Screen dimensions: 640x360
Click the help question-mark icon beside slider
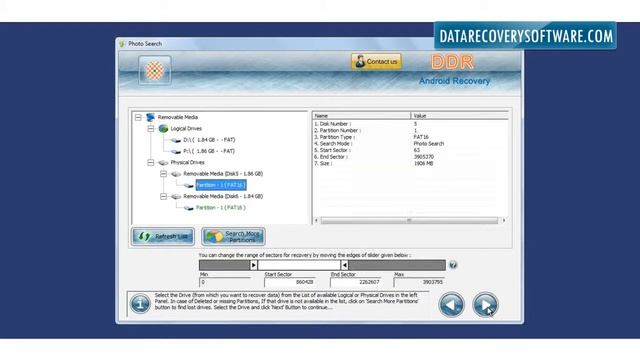pos(453,265)
